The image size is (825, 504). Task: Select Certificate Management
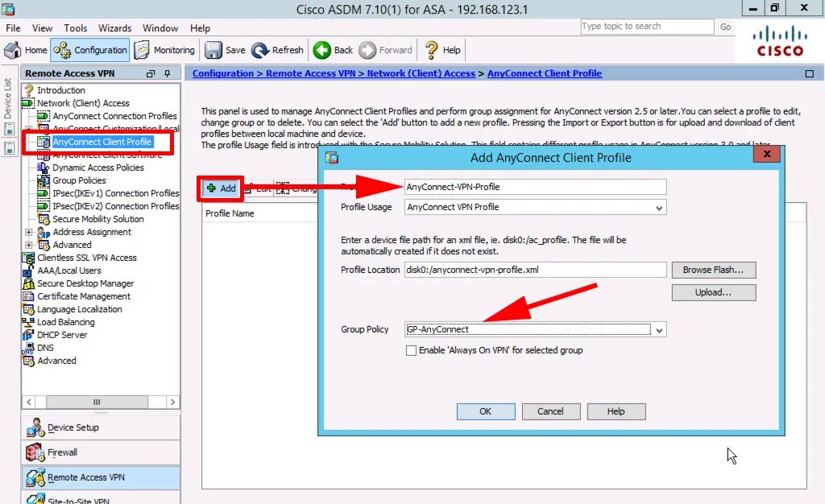84,296
